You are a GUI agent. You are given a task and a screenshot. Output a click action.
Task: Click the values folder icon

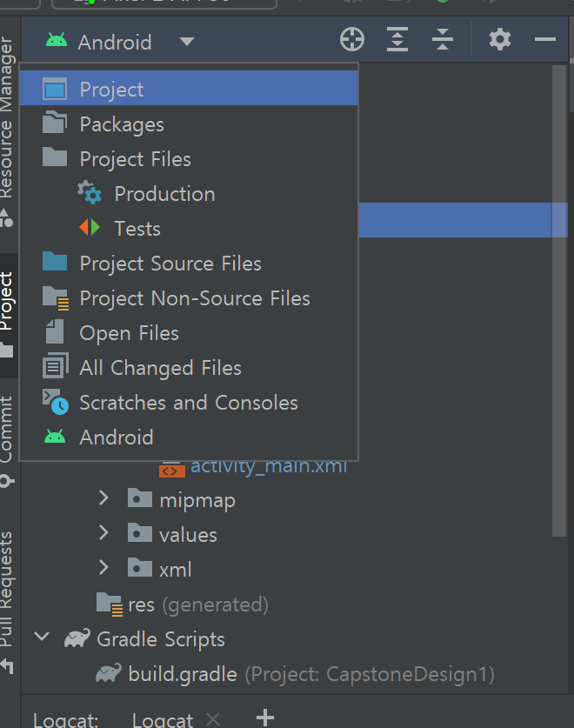point(140,532)
